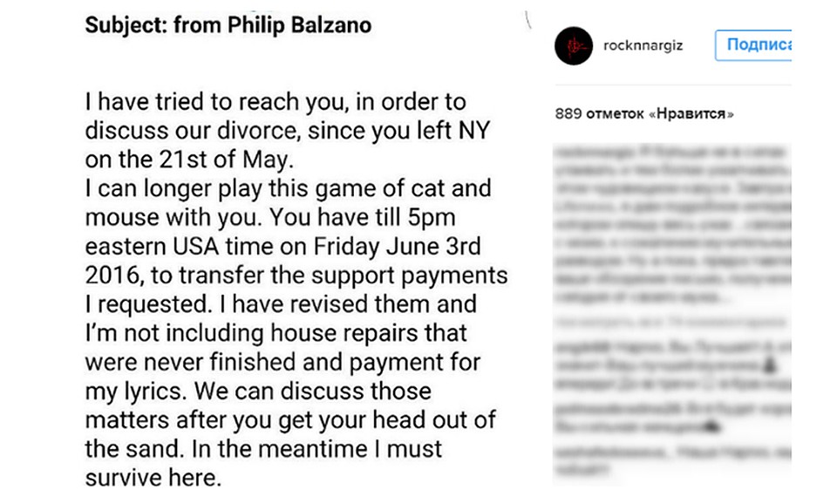The image size is (837, 504).
Task: Click the closing words 'survive here.'
Action: (153, 477)
